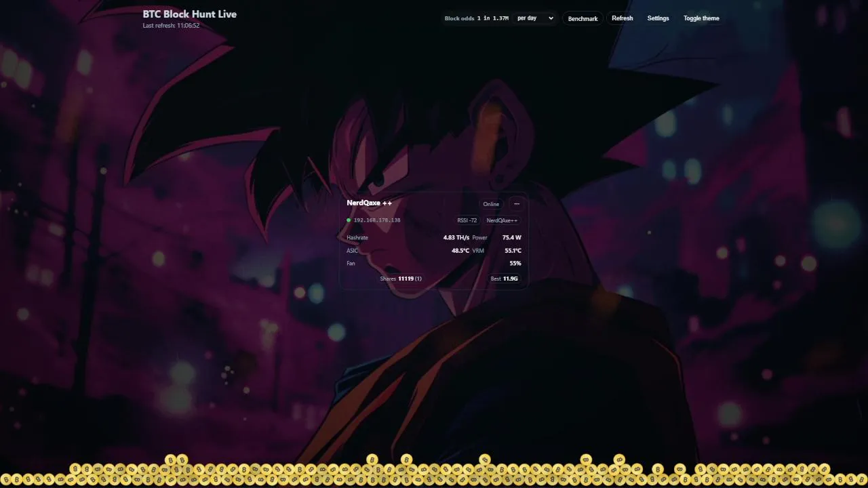Click the fan speed 55%
Screen dimensions: 868x488
[x=515, y=263]
